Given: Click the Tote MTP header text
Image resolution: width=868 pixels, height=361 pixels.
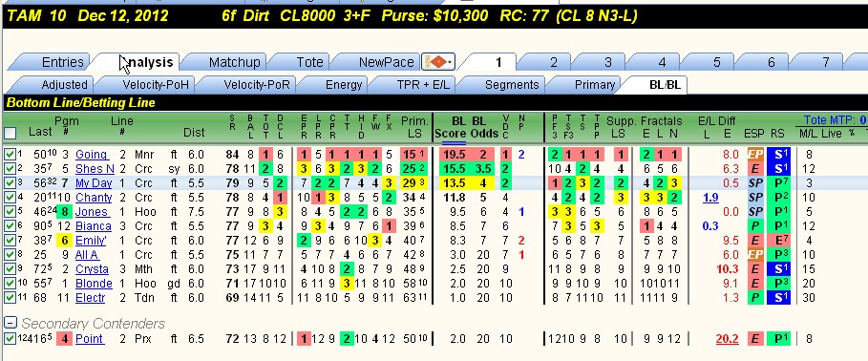Looking at the screenshot, I should [836, 120].
